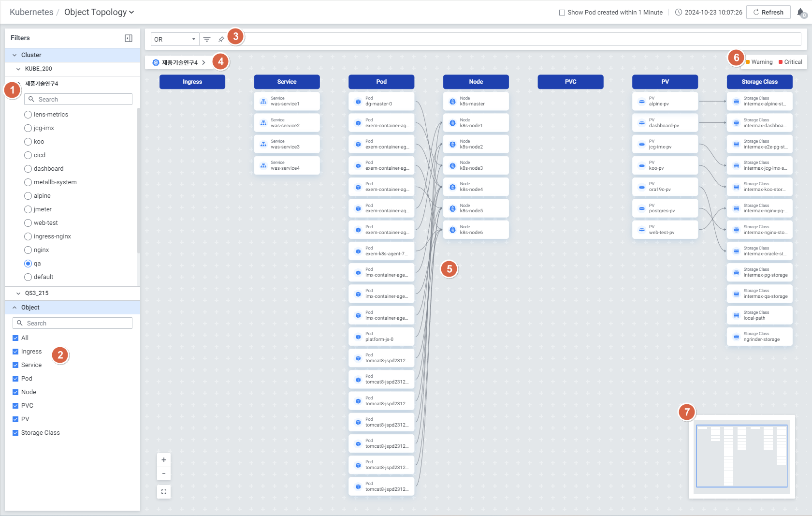Fit the topology view to screen
812x516 pixels.
(164, 492)
